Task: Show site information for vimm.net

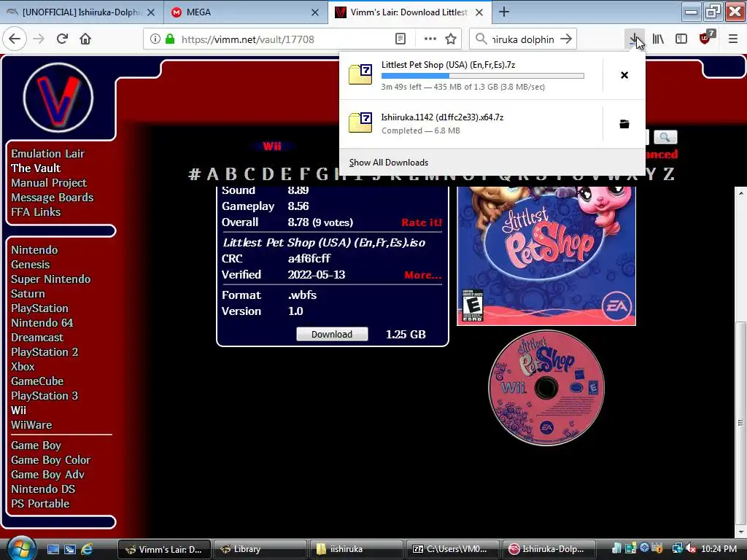Action: [155, 39]
